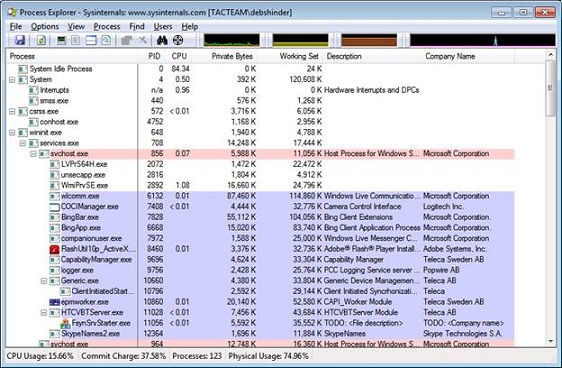Click the green CPU usage history graph
The width and height of the screenshot is (562, 368).
coord(232,40)
